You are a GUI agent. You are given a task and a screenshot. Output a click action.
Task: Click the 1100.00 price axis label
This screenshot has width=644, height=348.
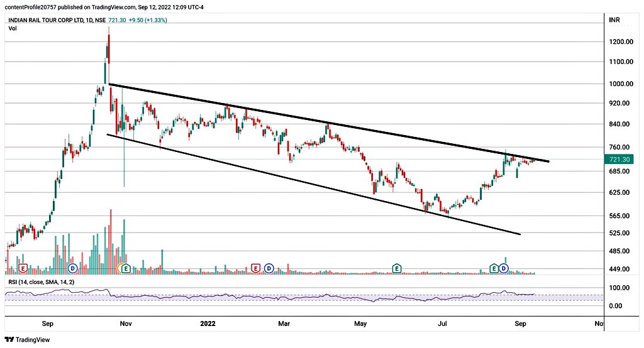(x=619, y=62)
